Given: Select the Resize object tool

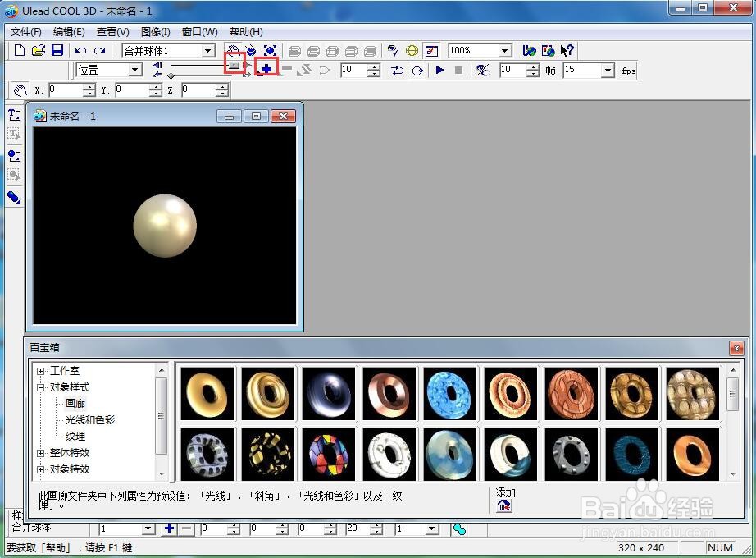Looking at the screenshot, I should pos(270,50).
